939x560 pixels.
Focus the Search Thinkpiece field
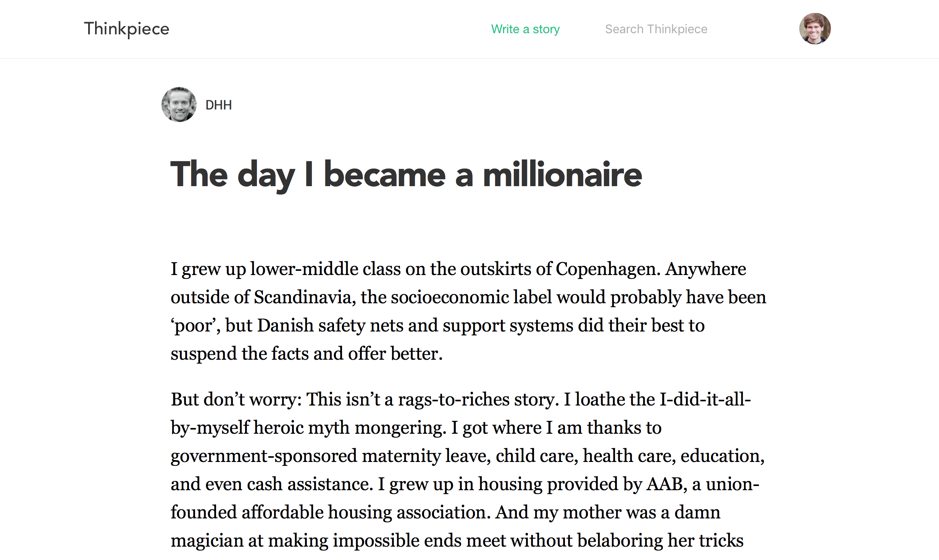point(656,29)
